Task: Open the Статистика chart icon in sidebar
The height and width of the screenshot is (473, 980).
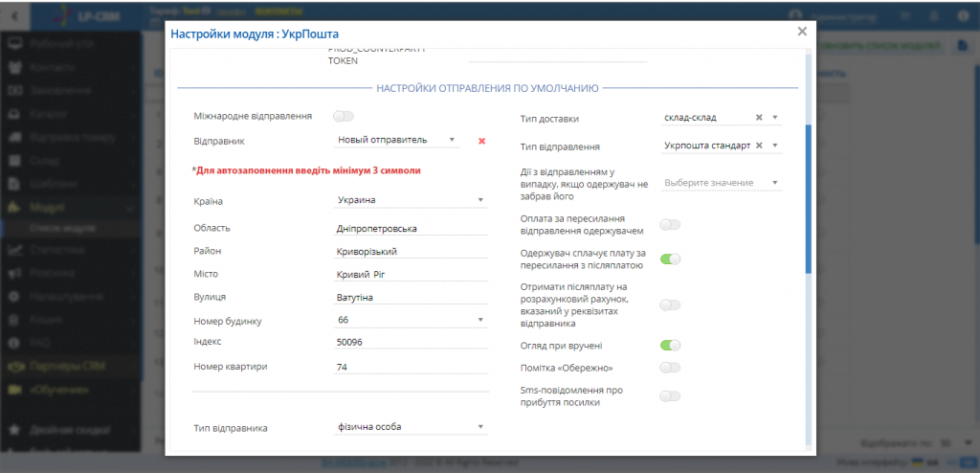Action: coord(15,250)
